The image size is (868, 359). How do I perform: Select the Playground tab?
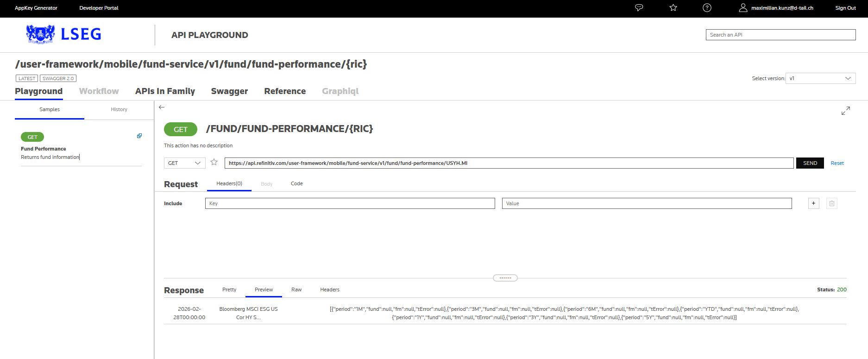click(x=38, y=91)
